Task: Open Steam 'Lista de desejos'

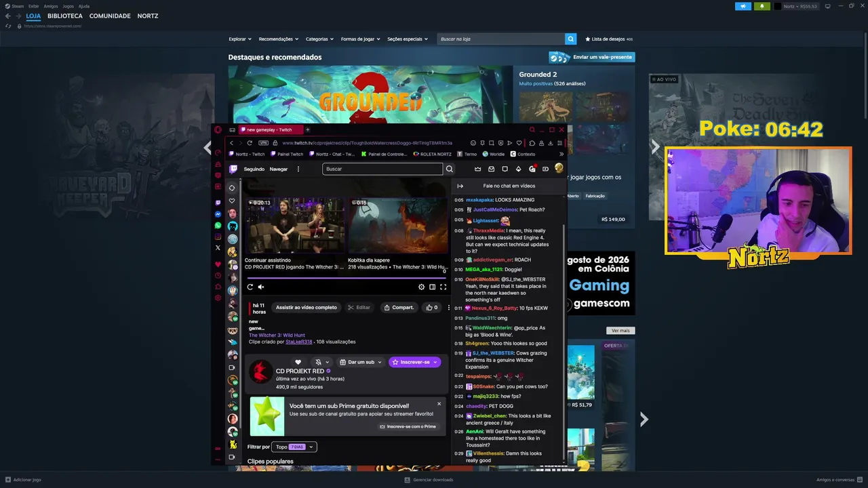Action: (609, 39)
